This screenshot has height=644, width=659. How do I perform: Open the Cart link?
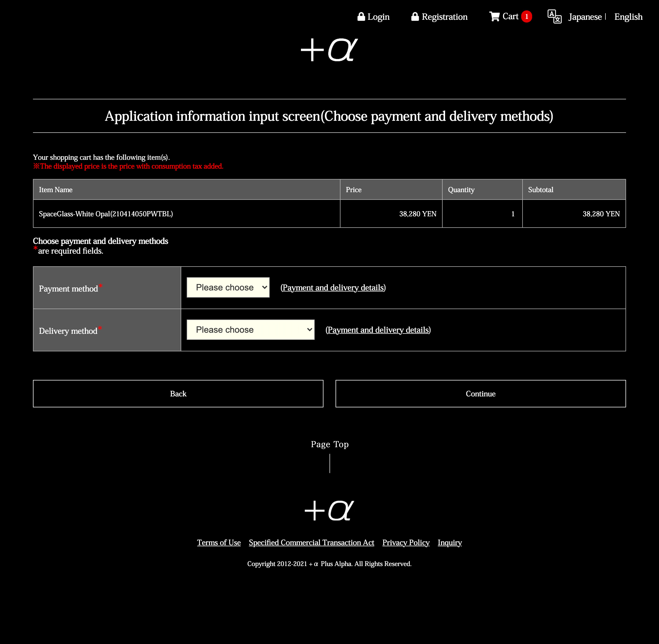(x=510, y=16)
